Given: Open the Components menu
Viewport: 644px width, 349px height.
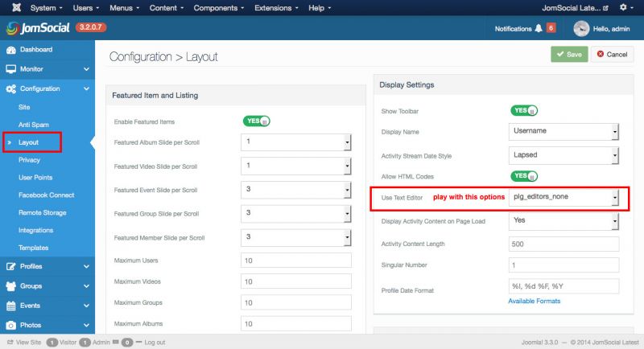Looking at the screenshot, I should coord(218,8).
